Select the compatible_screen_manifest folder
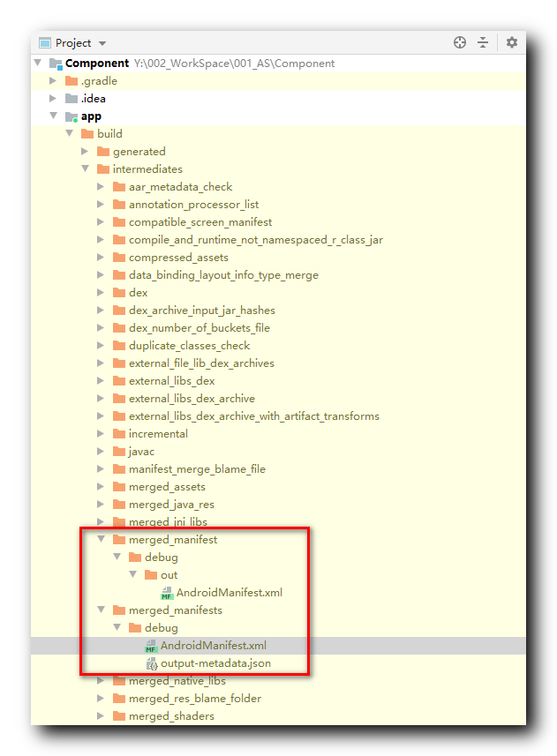 200,221
